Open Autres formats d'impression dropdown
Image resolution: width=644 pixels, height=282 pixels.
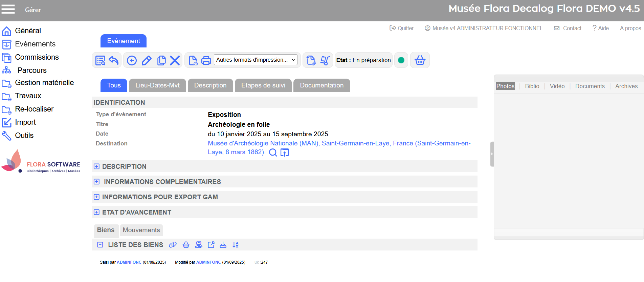(x=256, y=60)
